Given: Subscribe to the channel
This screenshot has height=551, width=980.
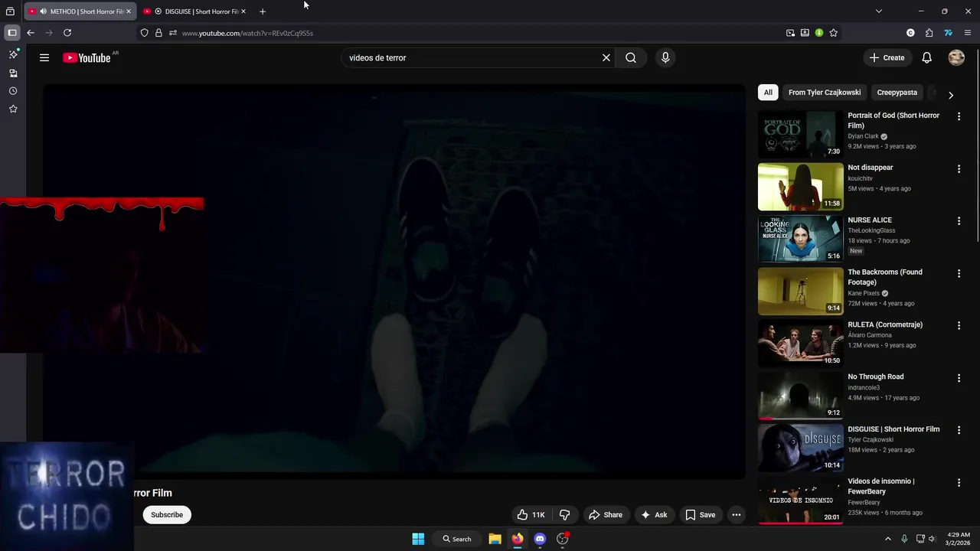Looking at the screenshot, I should coord(167,515).
